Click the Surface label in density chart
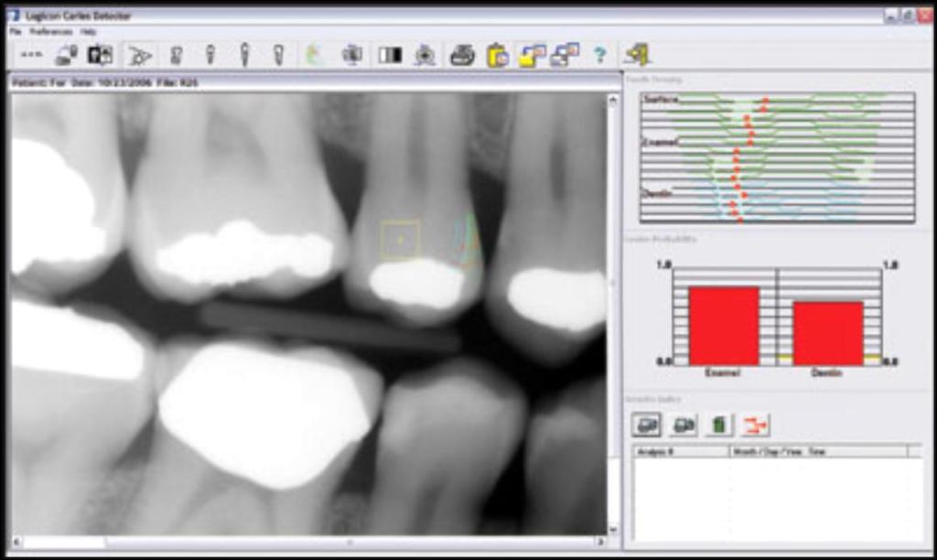The height and width of the screenshot is (560, 937). tap(661, 100)
